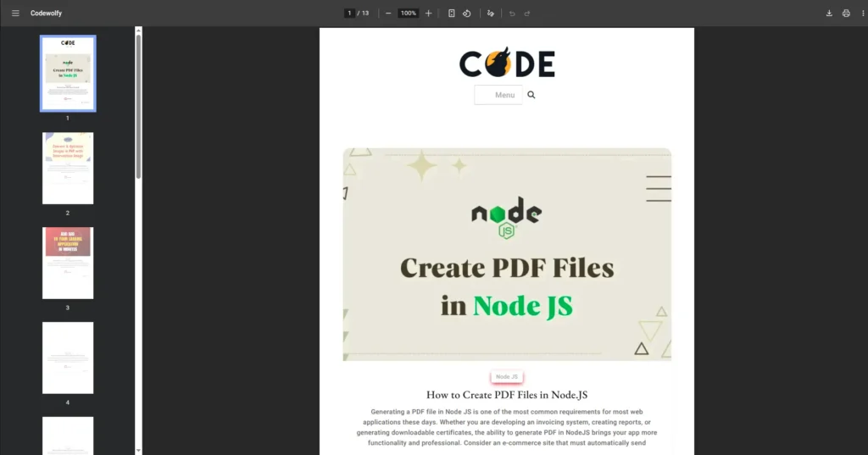868x455 pixels.
Task: Select page 1 thumbnail
Action: pos(68,74)
